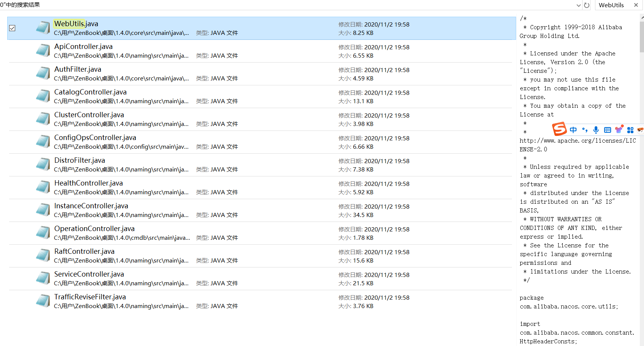
Task: Expand the address bar history dropdown
Action: point(578,5)
